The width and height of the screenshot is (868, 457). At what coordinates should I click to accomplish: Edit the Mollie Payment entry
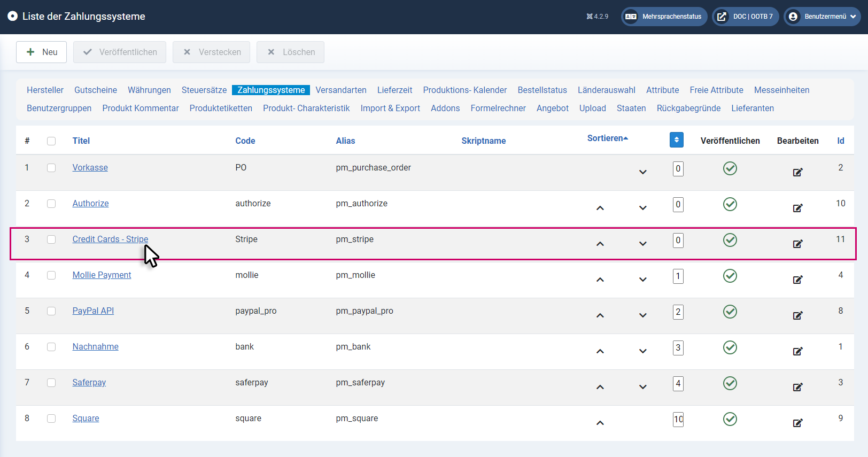click(797, 280)
